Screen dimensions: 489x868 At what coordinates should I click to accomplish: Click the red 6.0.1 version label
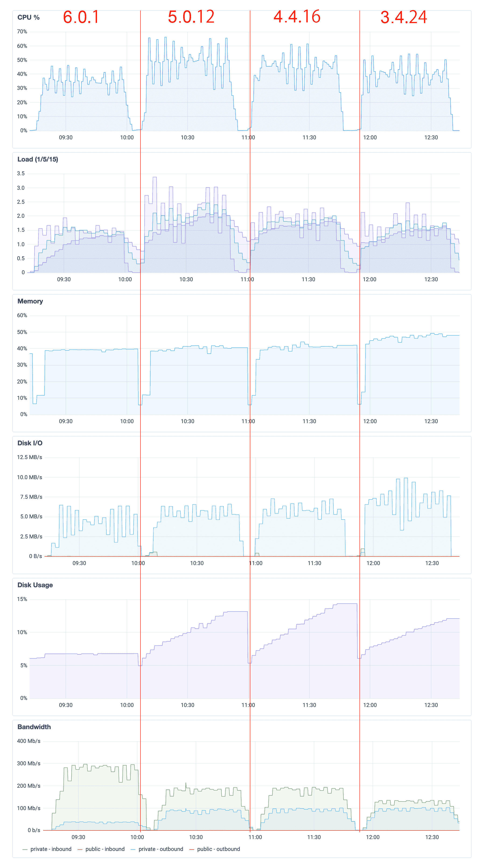click(81, 17)
